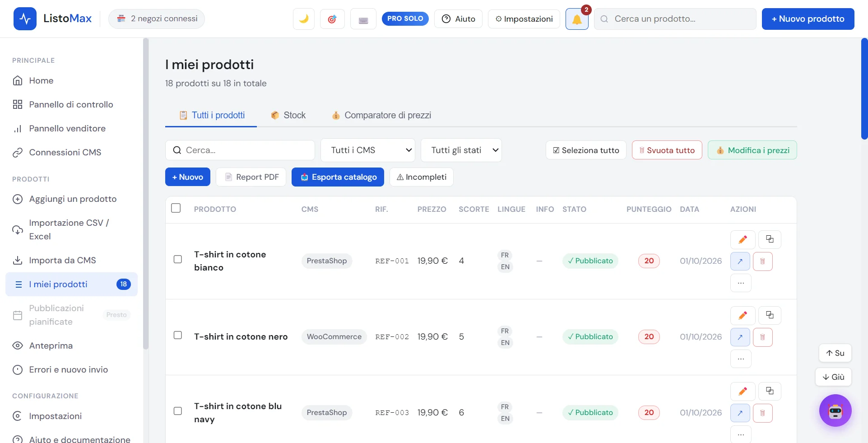Switch to the Stock tab
This screenshot has height=443, width=868.
click(x=288, y=115)
